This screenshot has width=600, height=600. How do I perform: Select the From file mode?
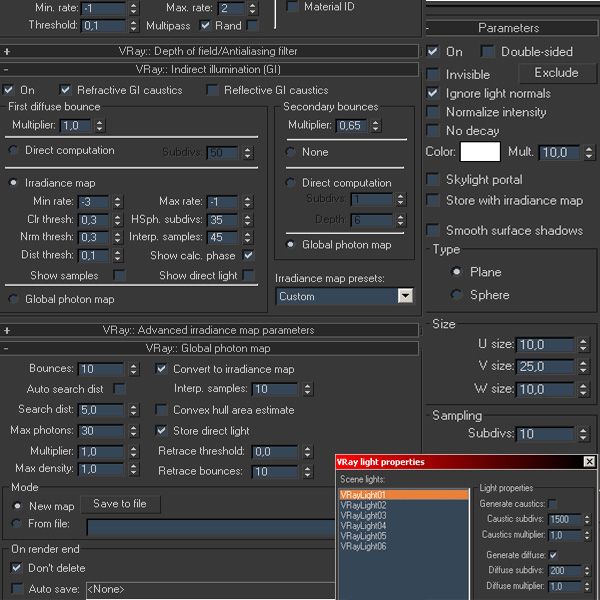[x=17, y=523]
